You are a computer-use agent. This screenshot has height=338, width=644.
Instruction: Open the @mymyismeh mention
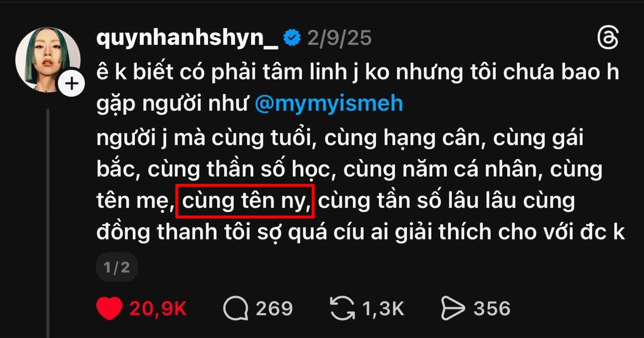click(x=329, y=103)
